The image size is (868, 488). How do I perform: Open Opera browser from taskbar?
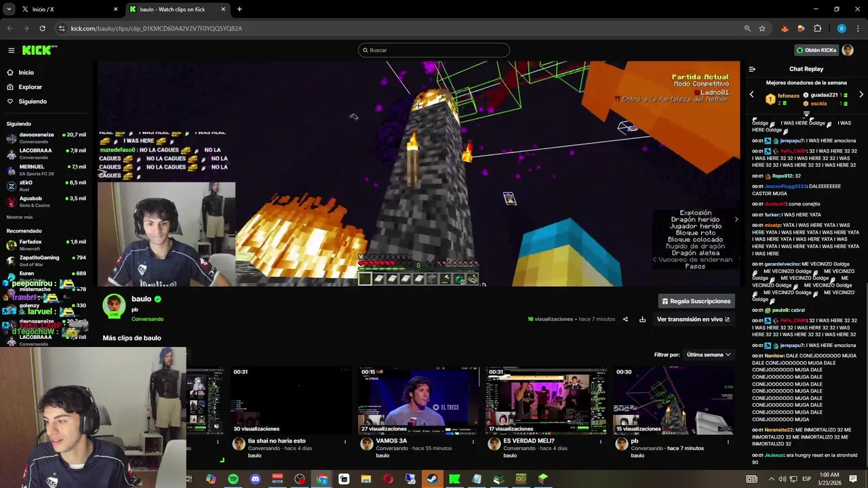pos(389,479)
